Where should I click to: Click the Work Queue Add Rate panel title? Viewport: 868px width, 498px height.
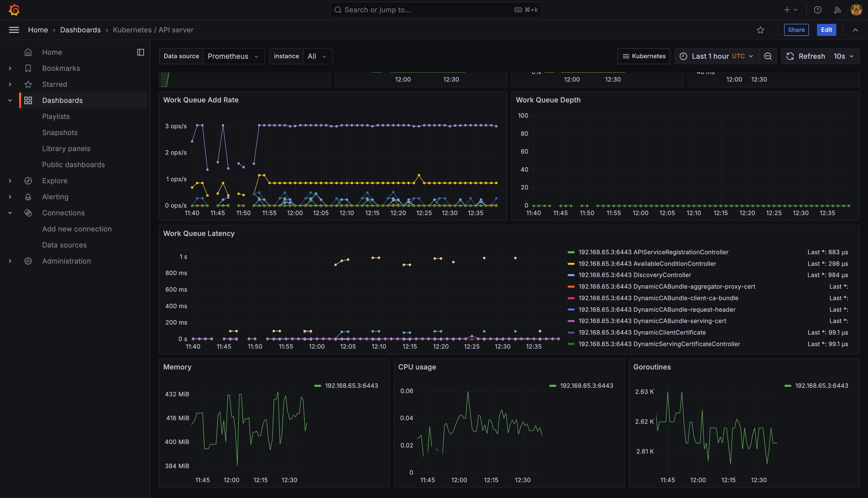[x=201, y=100]
